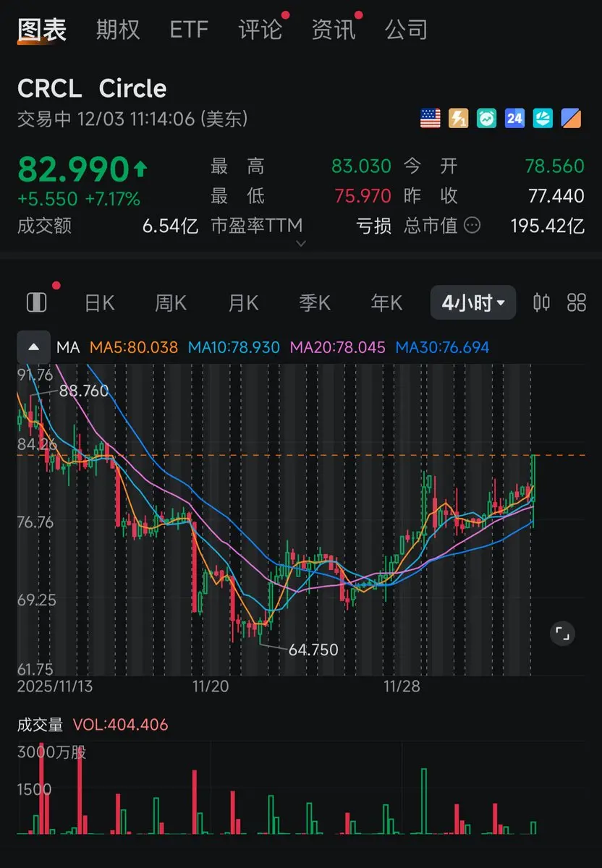Image resolution: width=602 pixels, height=868 pixels.
Task: Collapse the MA indicator legend arrow
Action: [33, 347]
